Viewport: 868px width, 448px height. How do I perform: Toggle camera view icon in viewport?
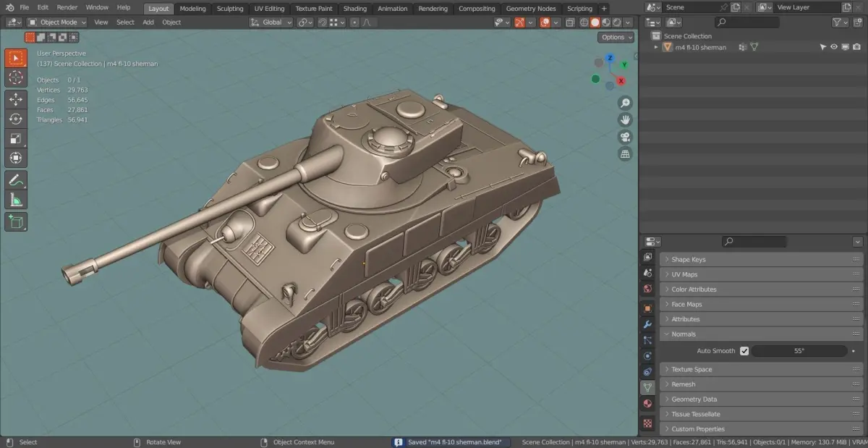pyautogui.click(x=626, y=137)
